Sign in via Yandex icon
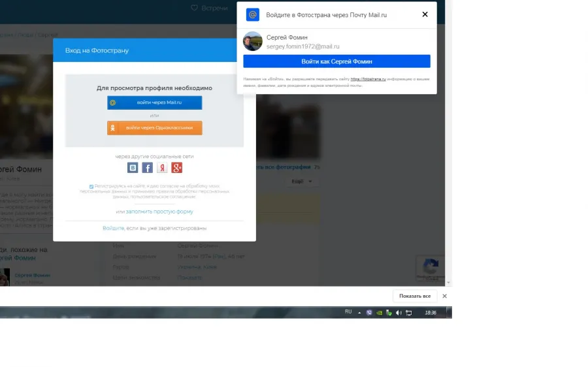The width and height of the screenshot is (588, 367). tap(162, 168)
